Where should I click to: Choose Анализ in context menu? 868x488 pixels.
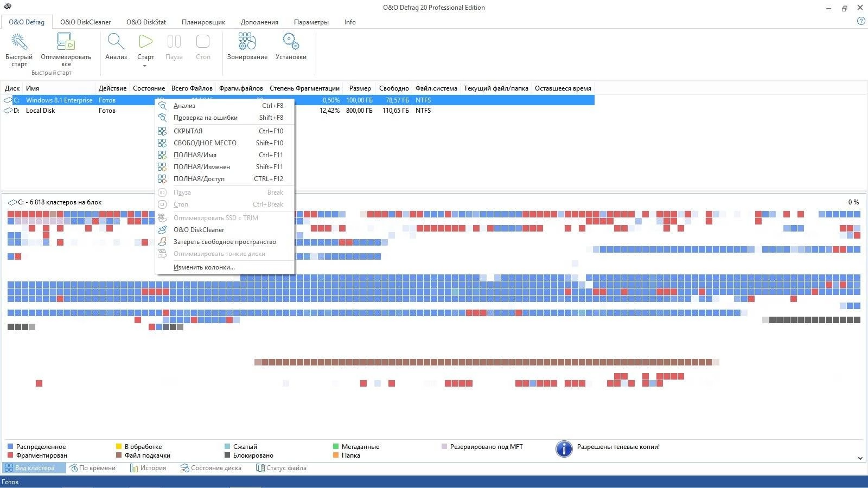coord(225,106)
